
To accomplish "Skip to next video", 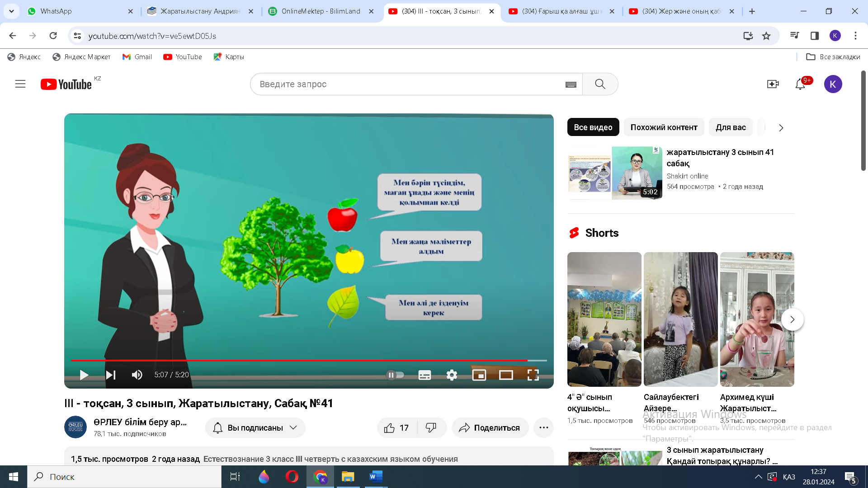I will [111, 375].
